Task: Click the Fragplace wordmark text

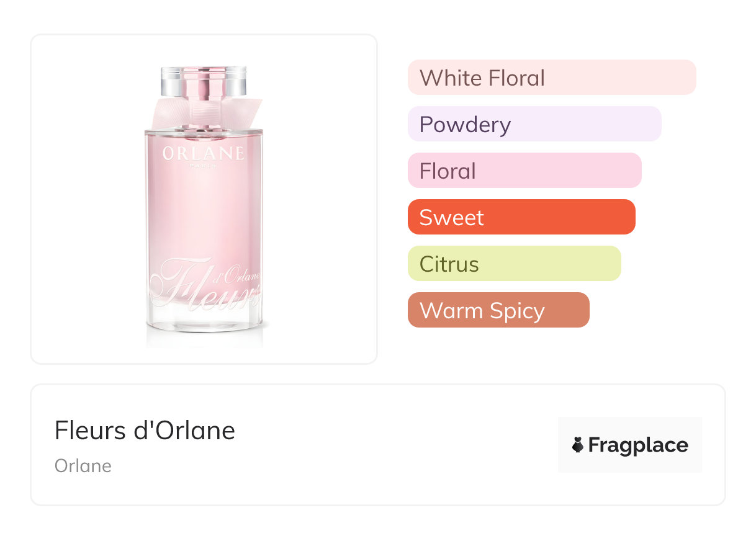Action: point(638,445)
